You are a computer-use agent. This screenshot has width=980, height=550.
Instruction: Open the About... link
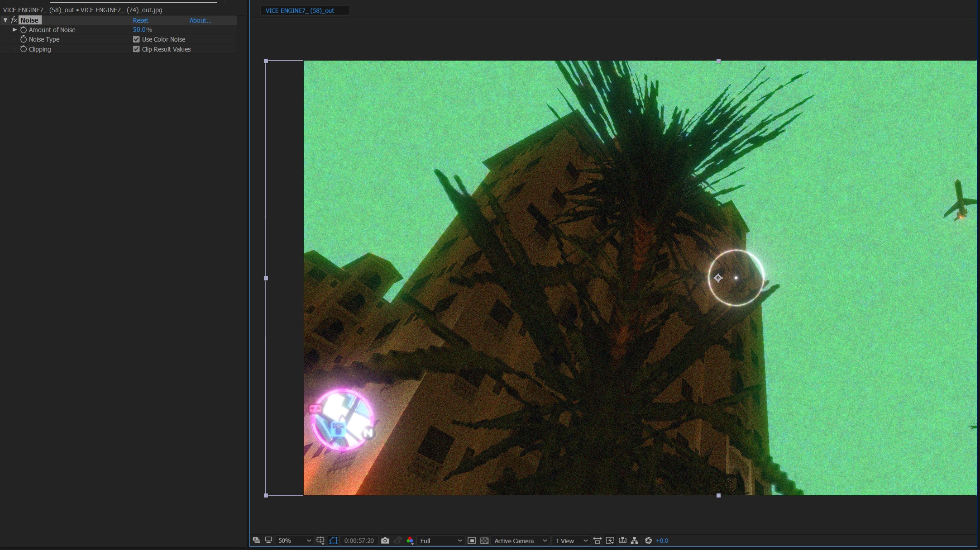tap(201, 20)
